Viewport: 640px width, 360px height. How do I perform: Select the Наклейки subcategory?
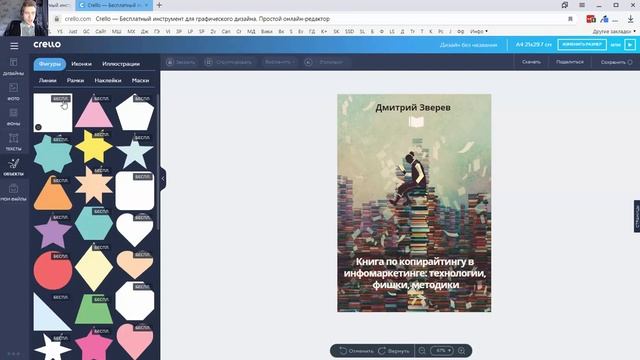[108, 80]
